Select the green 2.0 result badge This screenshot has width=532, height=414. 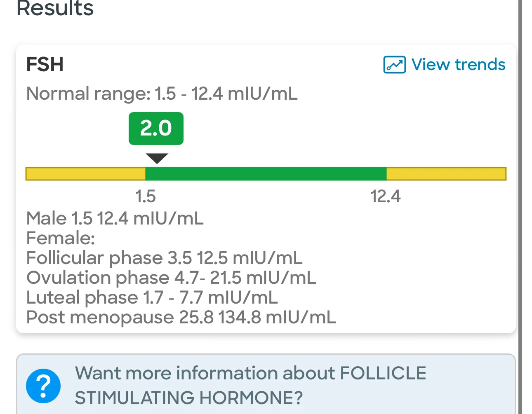(x=156, y=128)
